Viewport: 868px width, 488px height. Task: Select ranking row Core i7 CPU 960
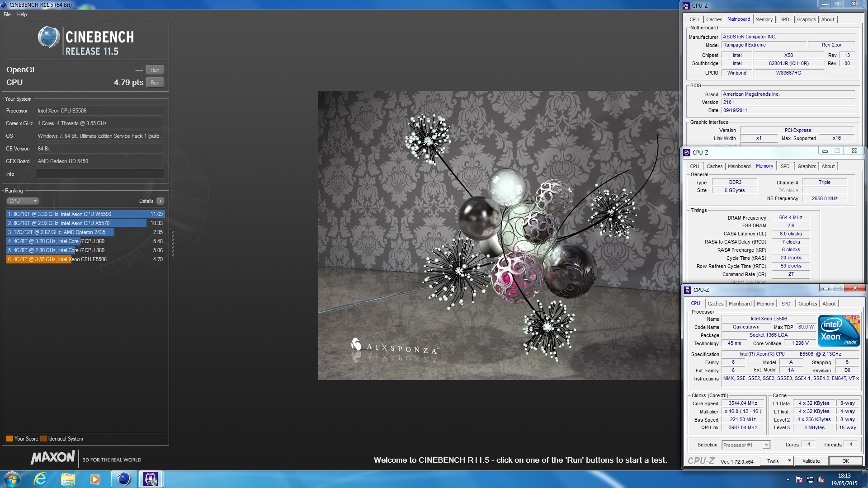[x=85, y=241]
